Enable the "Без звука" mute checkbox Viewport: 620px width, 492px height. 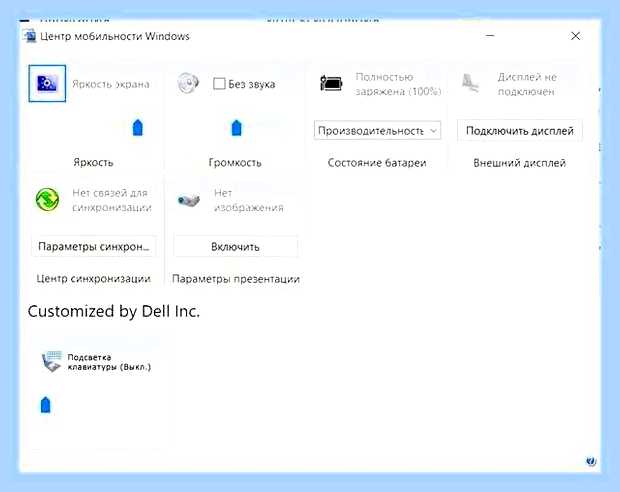pos(219,83)
